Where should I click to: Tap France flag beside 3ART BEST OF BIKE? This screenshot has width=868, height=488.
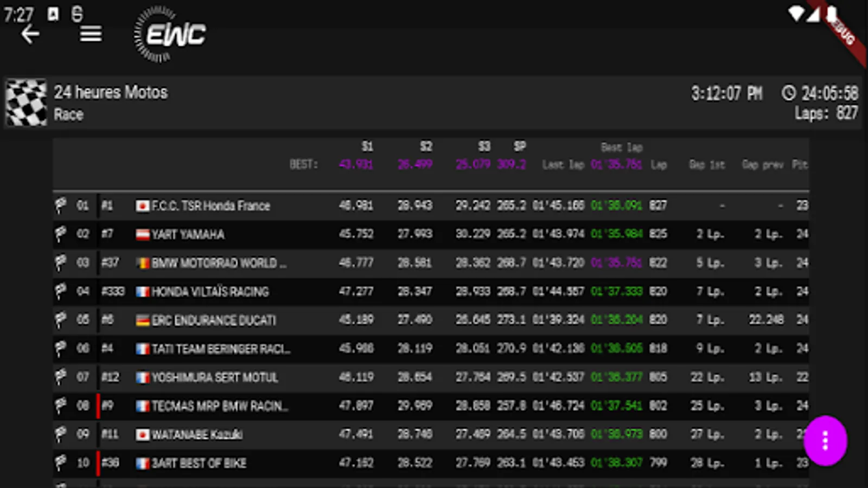(143, 464)
